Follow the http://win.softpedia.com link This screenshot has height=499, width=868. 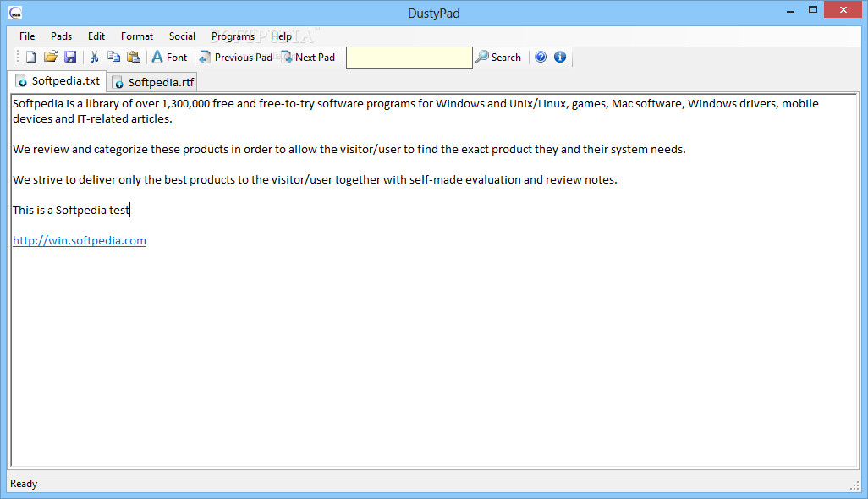(x=80, y=241)
